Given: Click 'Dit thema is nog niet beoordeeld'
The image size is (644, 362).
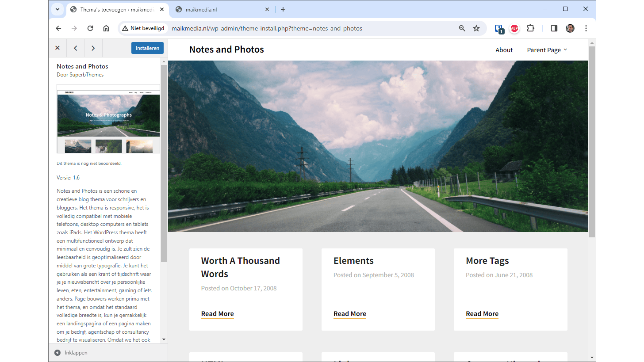Looking at the screenshot, I should [89, 163].
